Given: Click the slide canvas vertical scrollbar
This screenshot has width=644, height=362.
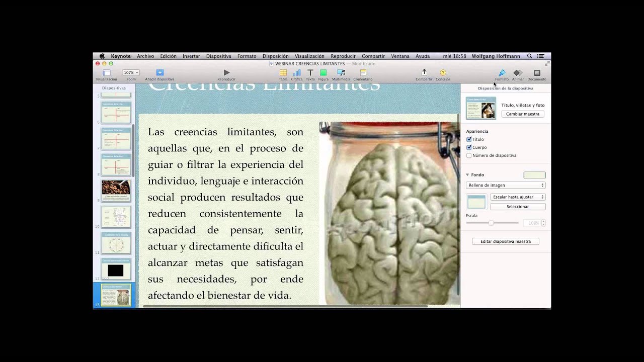Looking at the screenshot, I should (458, 205).
